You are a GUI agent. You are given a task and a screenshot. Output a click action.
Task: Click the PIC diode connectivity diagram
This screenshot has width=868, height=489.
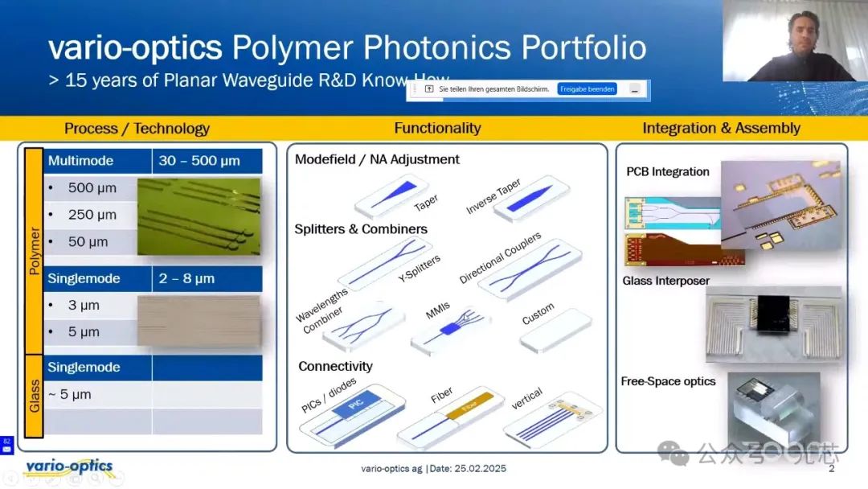[352, 415]
